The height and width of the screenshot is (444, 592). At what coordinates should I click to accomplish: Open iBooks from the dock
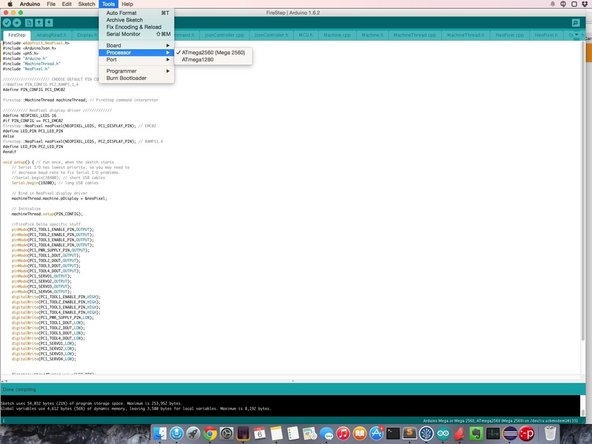click(360, 433)
